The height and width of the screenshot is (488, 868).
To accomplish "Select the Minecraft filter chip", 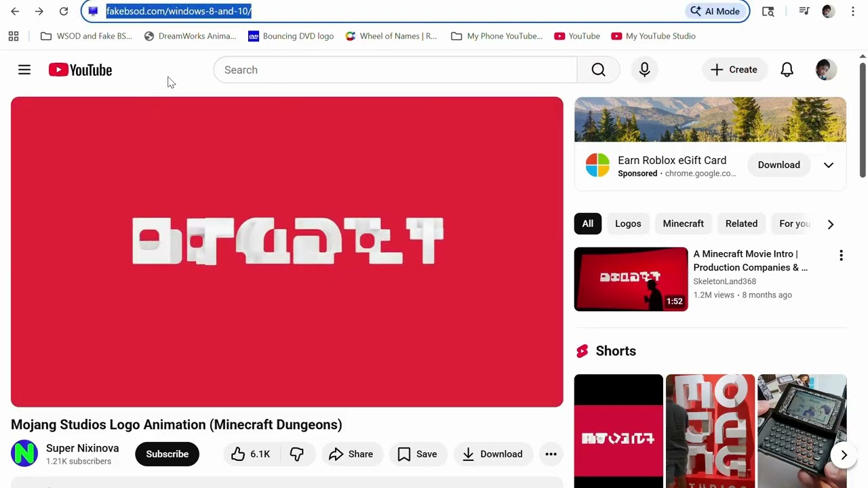I will point(683,224).
